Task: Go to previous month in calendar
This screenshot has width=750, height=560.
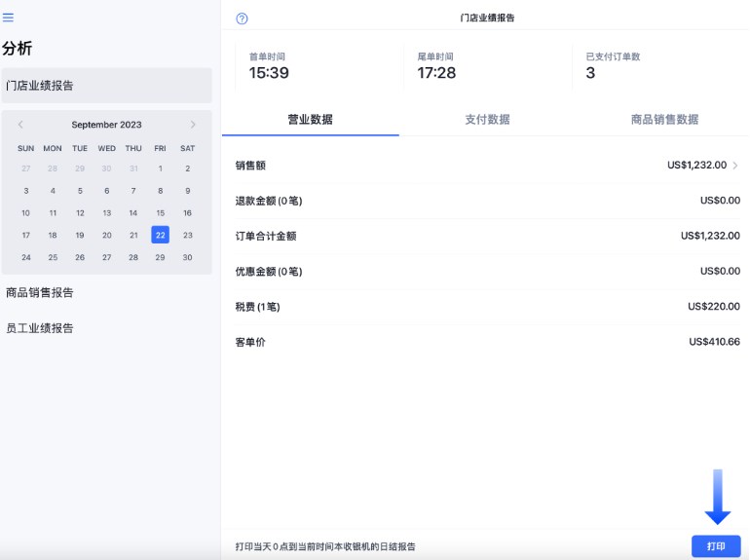Action: tap(20, 125)
